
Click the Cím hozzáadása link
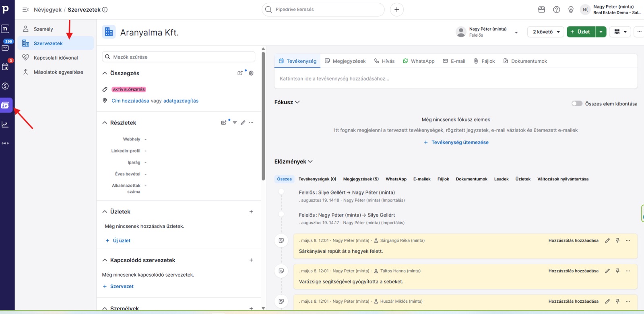click(x=130, y=101)
